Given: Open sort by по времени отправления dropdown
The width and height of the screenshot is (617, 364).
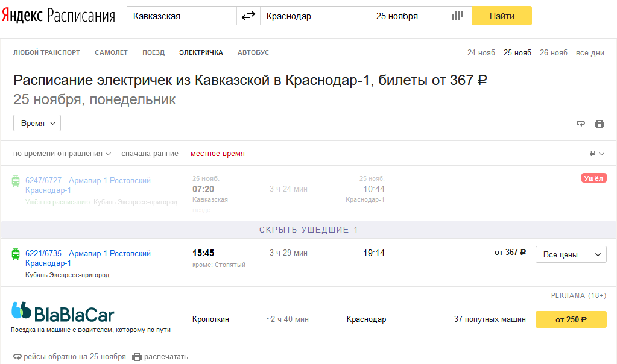Looking at the screenshot, I should pos(62,154).
